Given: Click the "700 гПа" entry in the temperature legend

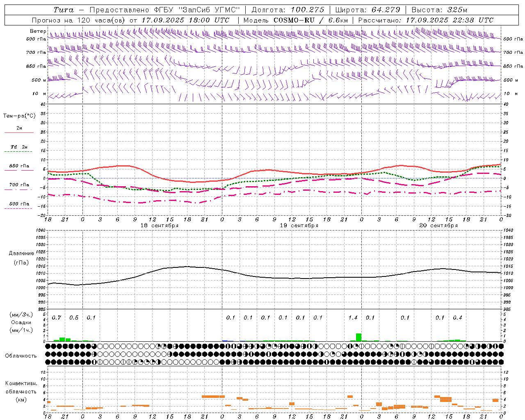Looking at the screenshot, I should (19, 185).
